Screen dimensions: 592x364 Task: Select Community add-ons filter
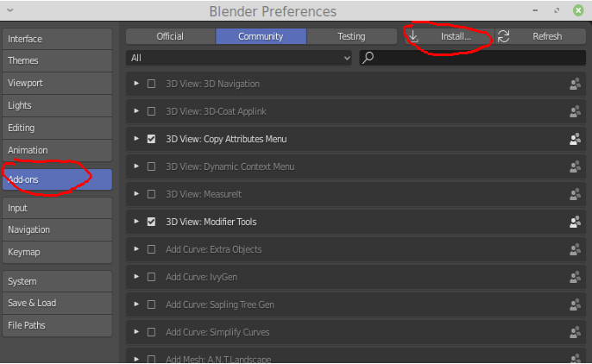point(261,36)
